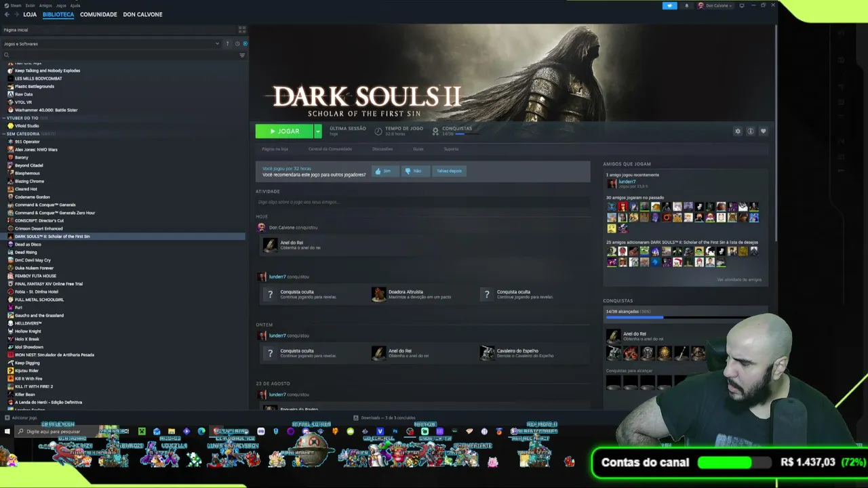Click the Cavaleiro do Espelho achievement icon

(487, 353)
